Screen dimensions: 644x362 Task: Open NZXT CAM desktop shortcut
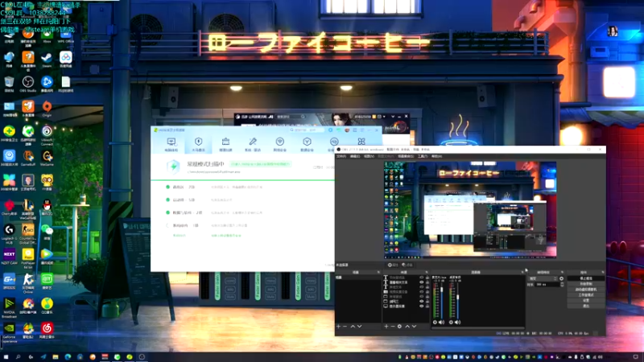(x=9, y=257)
